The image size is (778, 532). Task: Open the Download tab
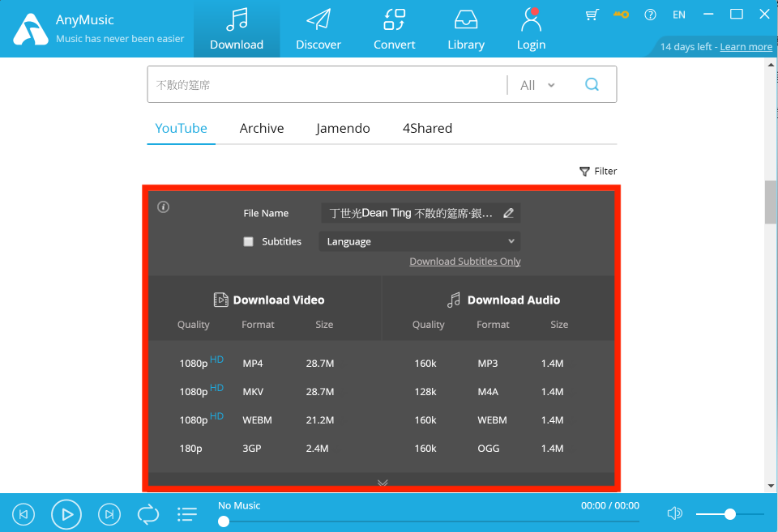click(237, 29)
